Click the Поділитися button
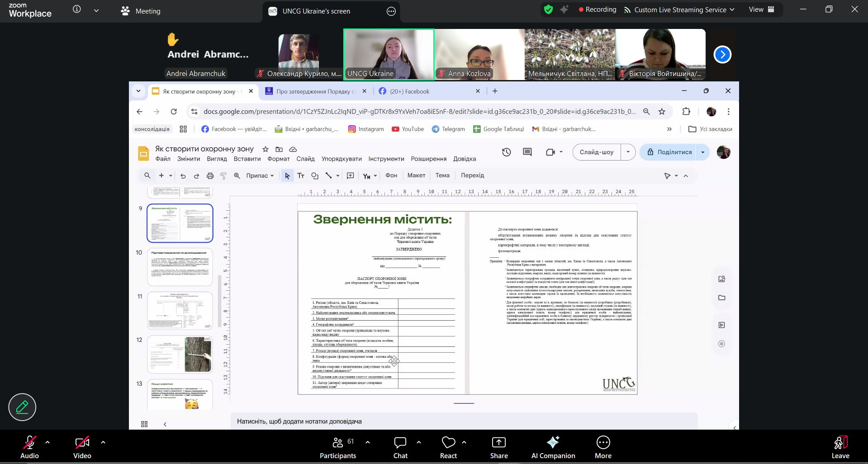Viewport: 868px width, 464px height. pos(669,152)
